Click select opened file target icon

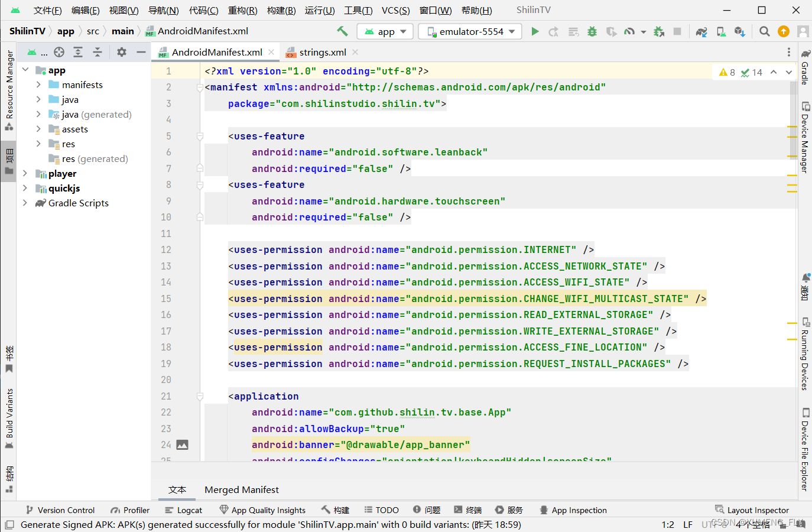[x=59, y=52]
